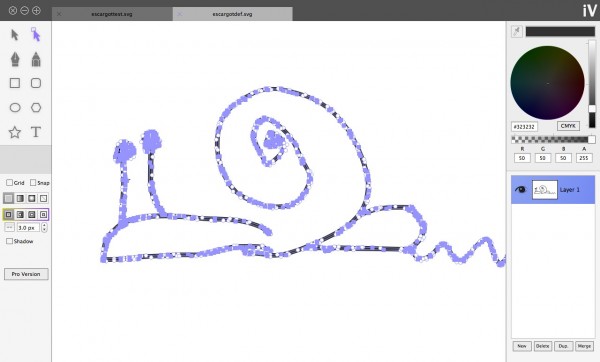This screenshot has height=362, width=600.
Task: Switch to the escargotdef.svg tab
Action: coord(232,14)
